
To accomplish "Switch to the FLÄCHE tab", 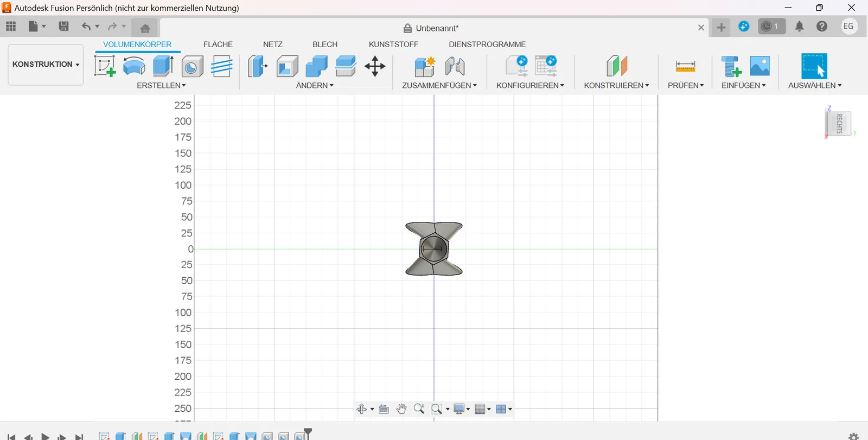I will [x=218, y=44].
